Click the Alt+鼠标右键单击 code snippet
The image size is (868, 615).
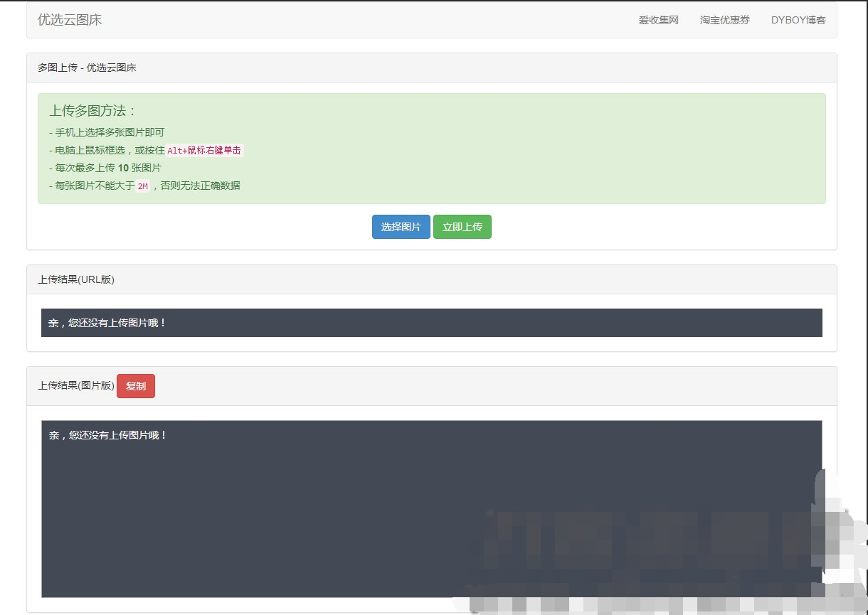pyautogui.click(x=204, y=150)
